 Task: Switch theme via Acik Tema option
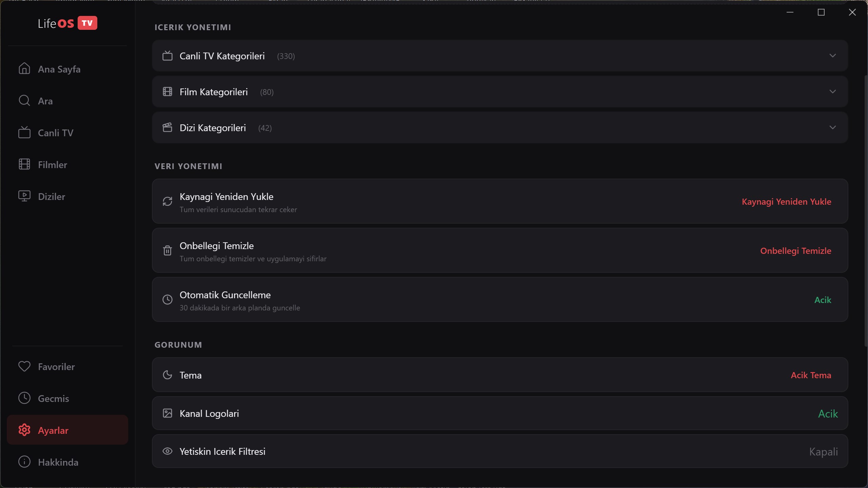(x=811, y=375)
